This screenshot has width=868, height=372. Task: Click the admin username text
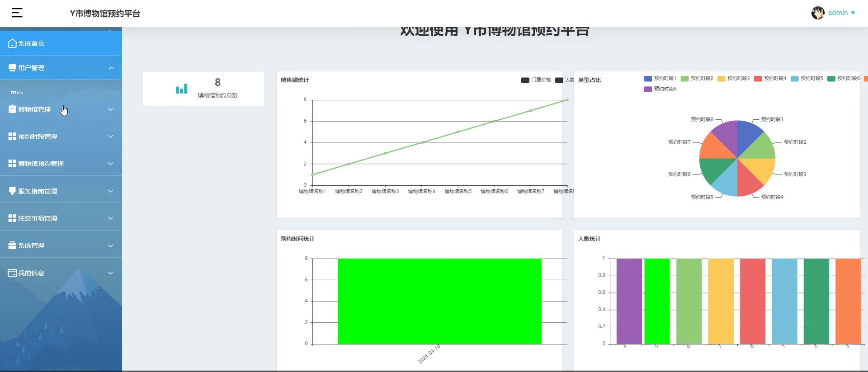click(x=838, y=13)
